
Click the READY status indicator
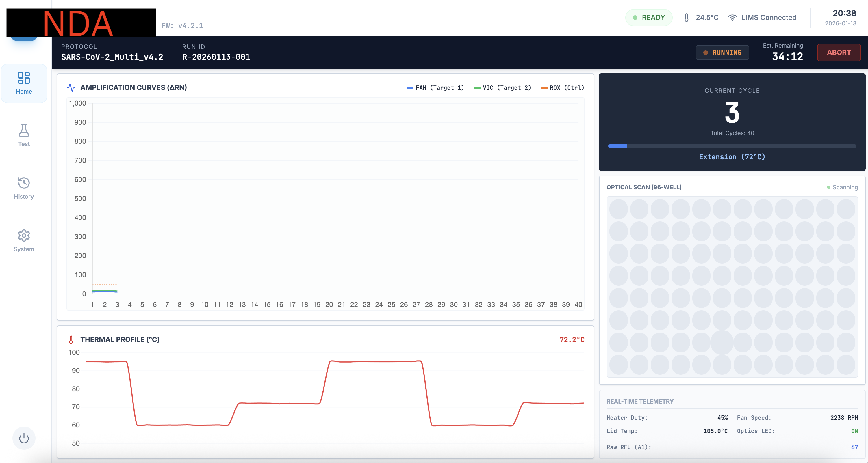pos(649,18)
